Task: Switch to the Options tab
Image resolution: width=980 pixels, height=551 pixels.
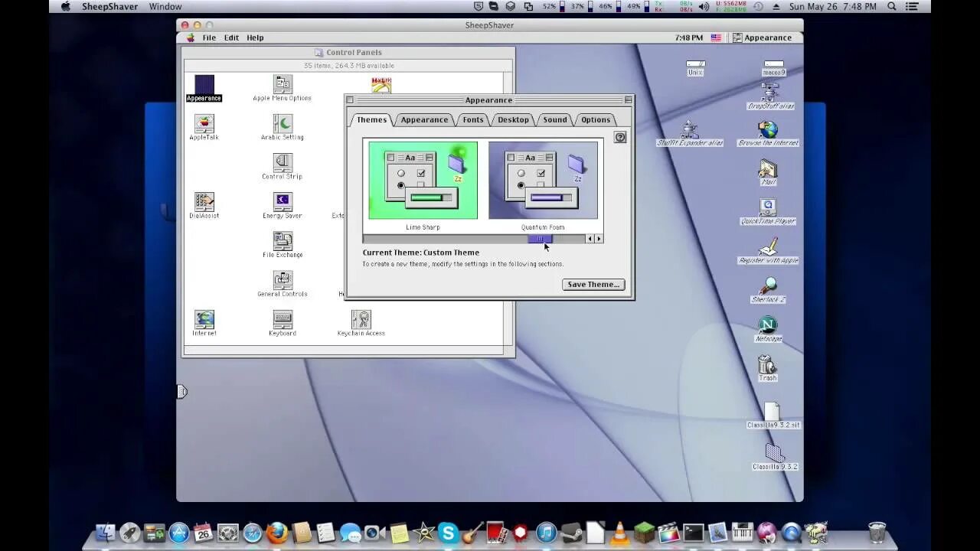Action: 596,119
